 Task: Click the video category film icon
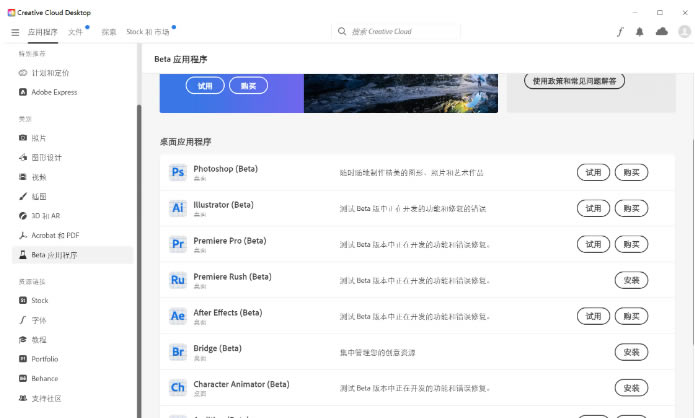click(x=23, y=177)
